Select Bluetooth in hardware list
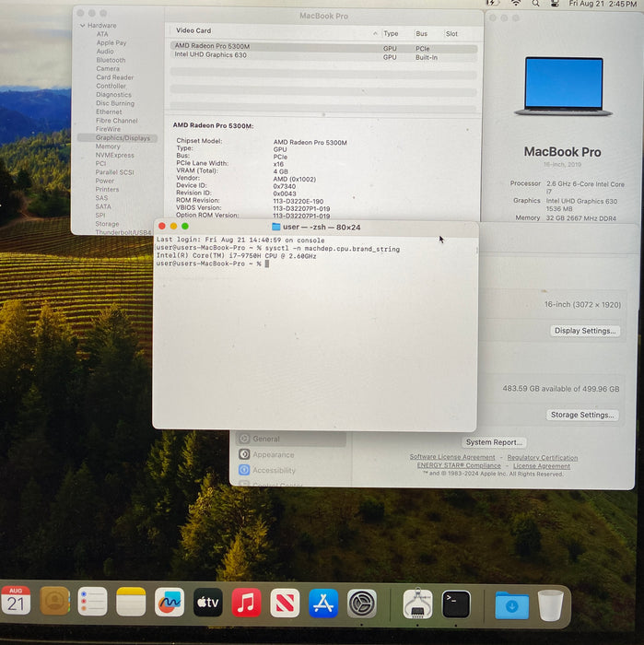Screen dimensions: 644x645 pos(111,60)
